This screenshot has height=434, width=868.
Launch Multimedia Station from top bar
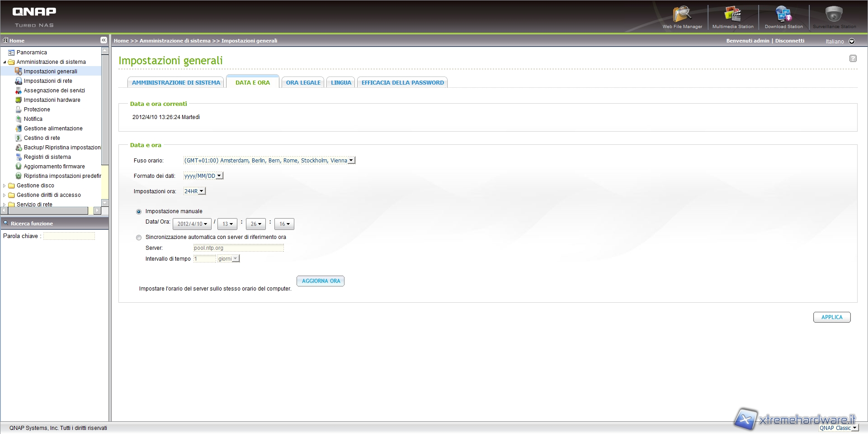tap(732, 16)
